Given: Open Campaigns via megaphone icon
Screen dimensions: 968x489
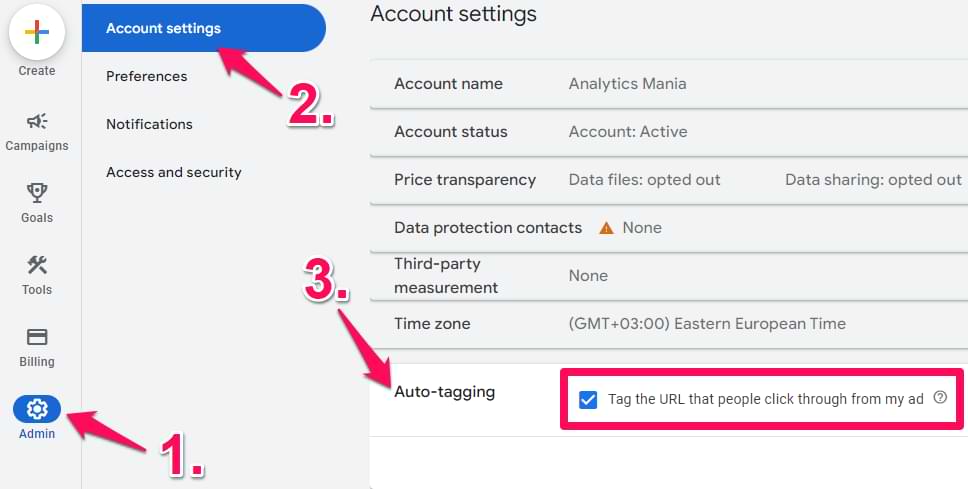Looking at the screenshot, I should 37,121.
